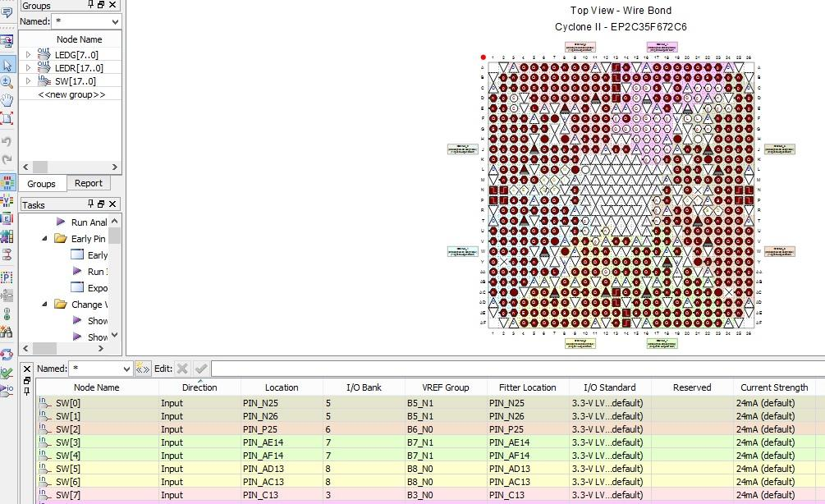Sort by the Direction column header

(x=199, y=387)
